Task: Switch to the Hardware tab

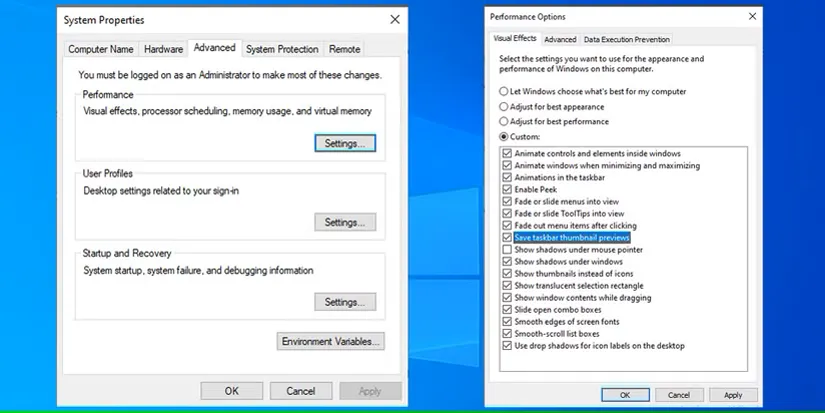Action: point(163,49)
